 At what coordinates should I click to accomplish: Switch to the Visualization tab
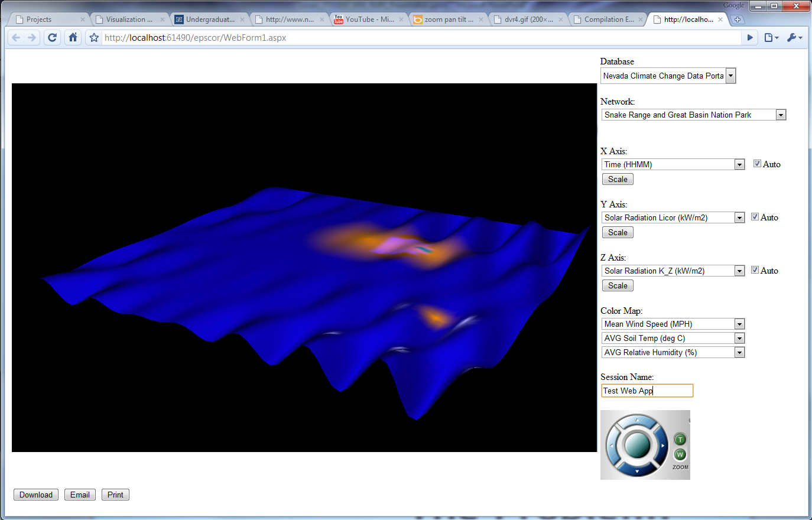[x=129, y=19]
